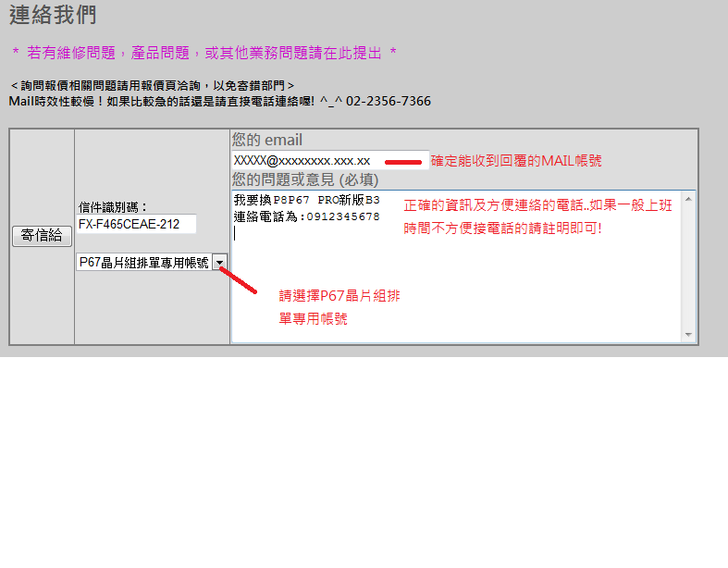Screen dimensions: 728x568
Task: Click the 您的 email label
Action: [x=267, y=140]
